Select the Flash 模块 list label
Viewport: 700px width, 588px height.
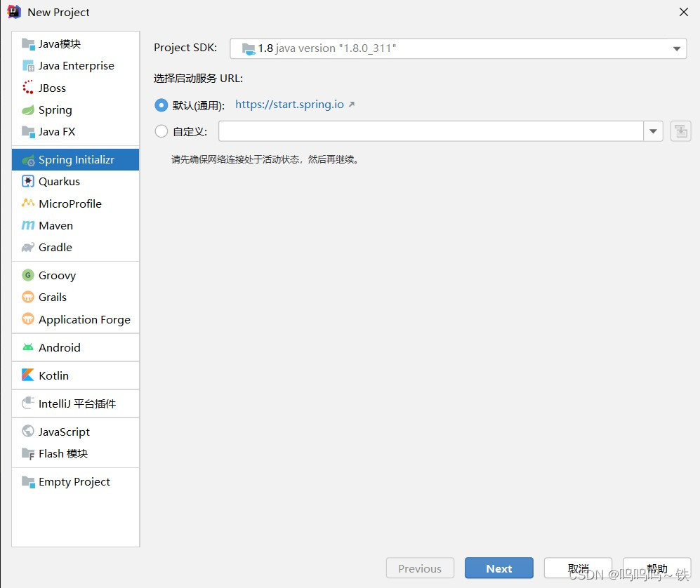(63, 454)
